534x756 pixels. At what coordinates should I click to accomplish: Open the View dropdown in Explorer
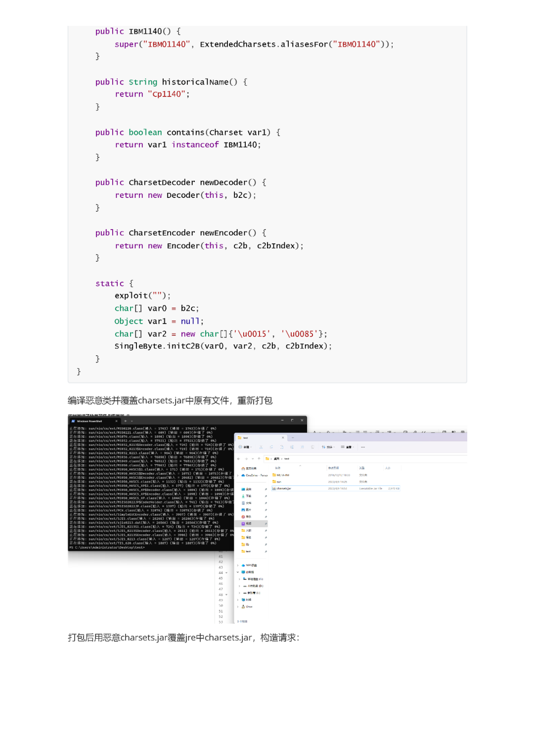(x=348, y=447)
